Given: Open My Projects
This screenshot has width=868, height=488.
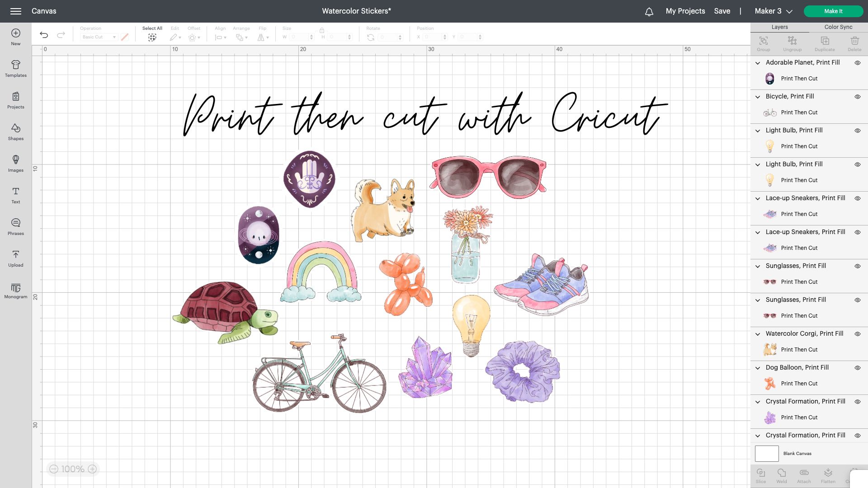Looking at the screenshot, I should point(685,11).
